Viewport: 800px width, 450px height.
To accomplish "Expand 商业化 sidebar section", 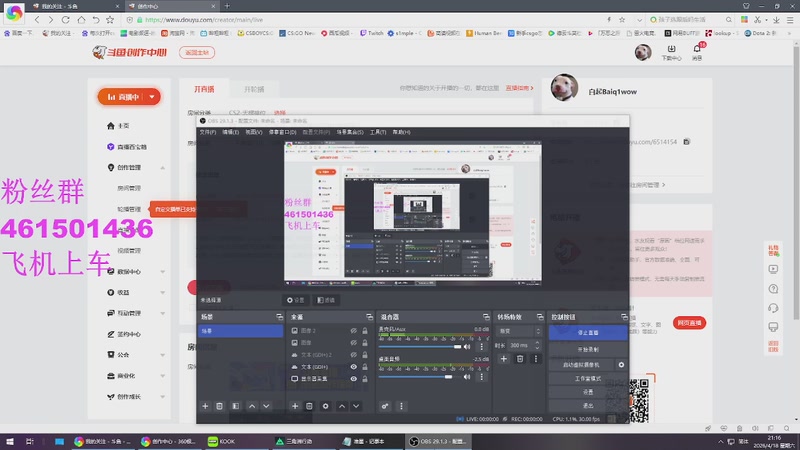I will 163,376.
